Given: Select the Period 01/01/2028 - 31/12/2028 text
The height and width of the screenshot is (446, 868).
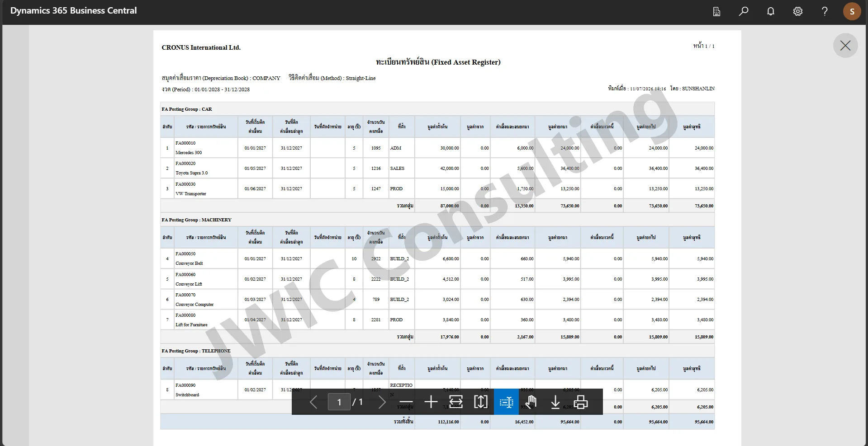Looking at the screenshot, I should point(206,89).
